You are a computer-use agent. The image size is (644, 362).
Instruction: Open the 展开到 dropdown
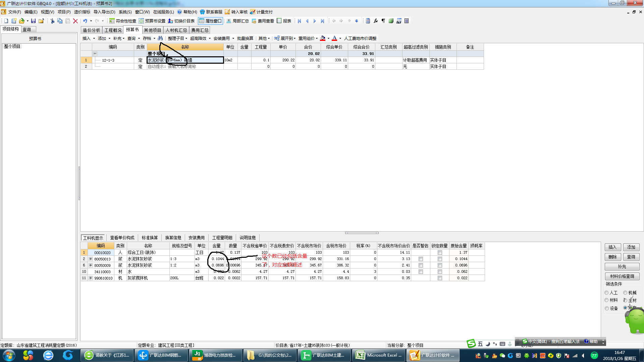[x=285, y=38]
